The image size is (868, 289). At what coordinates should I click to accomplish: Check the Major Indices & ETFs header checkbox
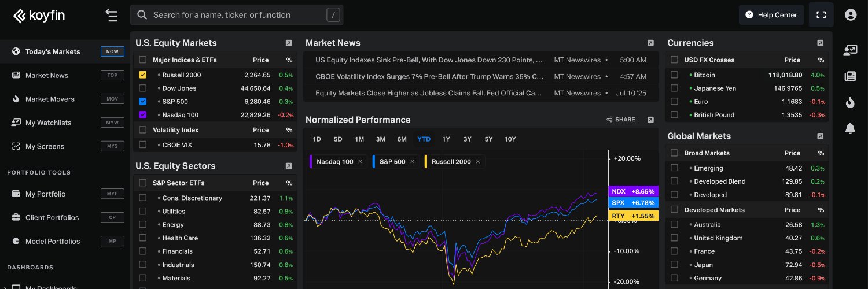tap(142, 60)
